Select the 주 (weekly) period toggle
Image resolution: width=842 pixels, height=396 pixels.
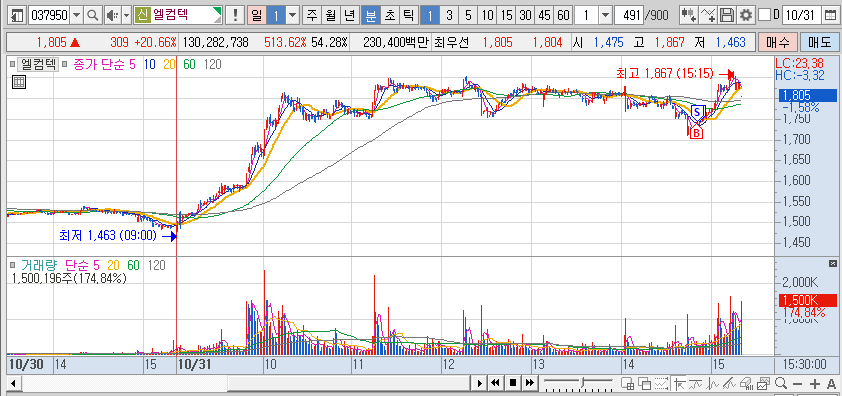tap(311, 15)
